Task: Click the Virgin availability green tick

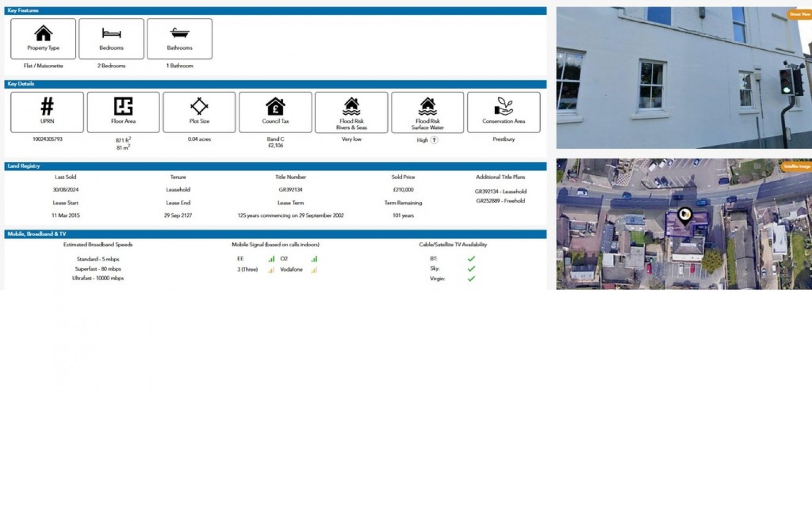Action: tap(471, 279)
